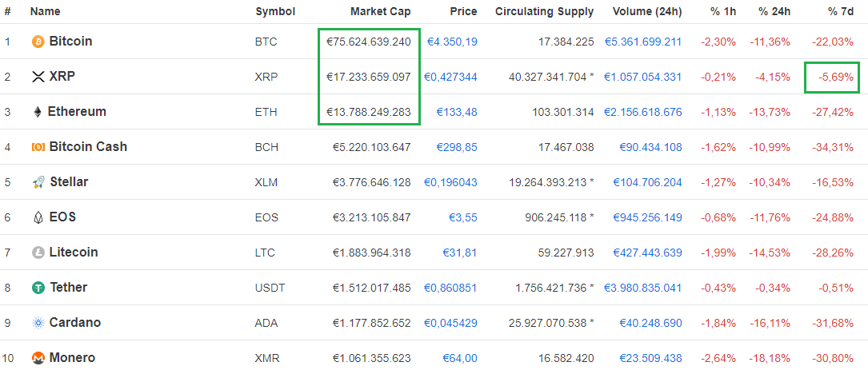Open EOS volume €945.256.149
The image size is (868, 374).
click(648, 217)
